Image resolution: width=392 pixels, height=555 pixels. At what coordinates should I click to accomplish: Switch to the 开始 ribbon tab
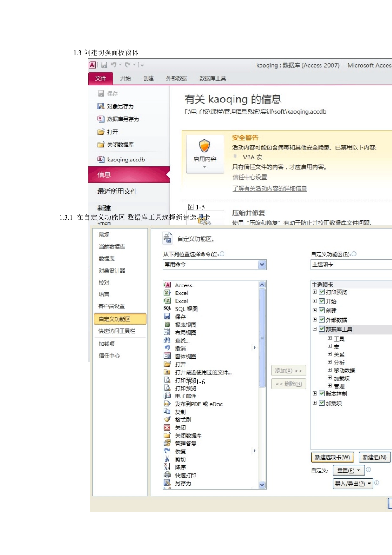(125, 78)
